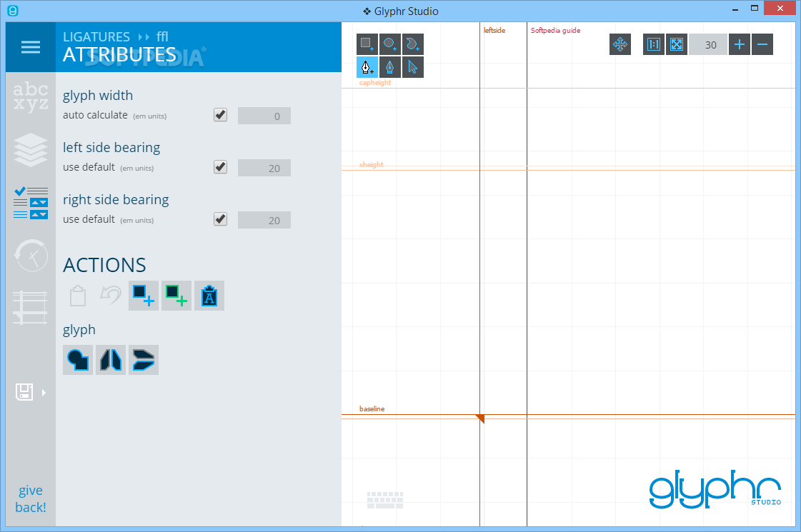Select the arrow shape-select tool
801x532 pixels.
pos(413,67)
